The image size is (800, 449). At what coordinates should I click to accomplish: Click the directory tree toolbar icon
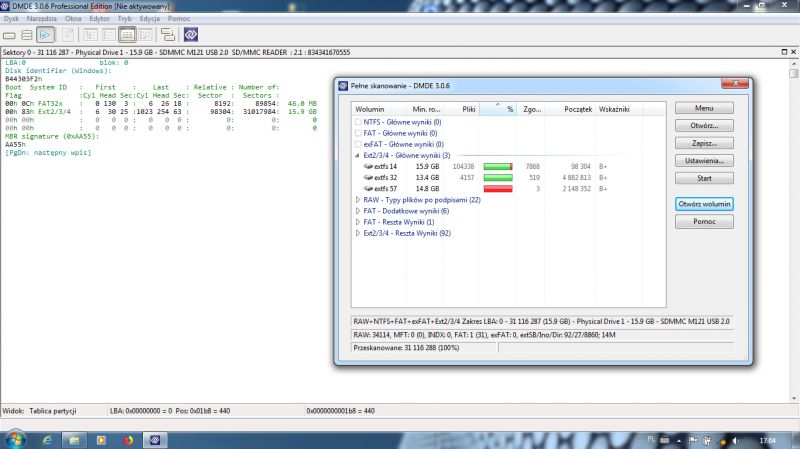[x=90, y=35]
